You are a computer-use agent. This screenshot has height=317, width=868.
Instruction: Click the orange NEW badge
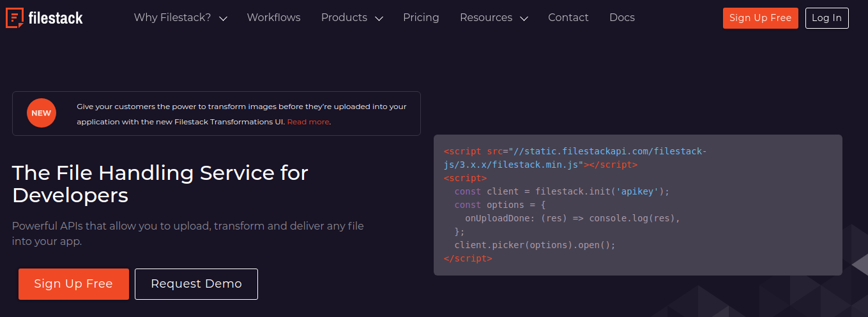pyautogui.click(x=42, y=114)
